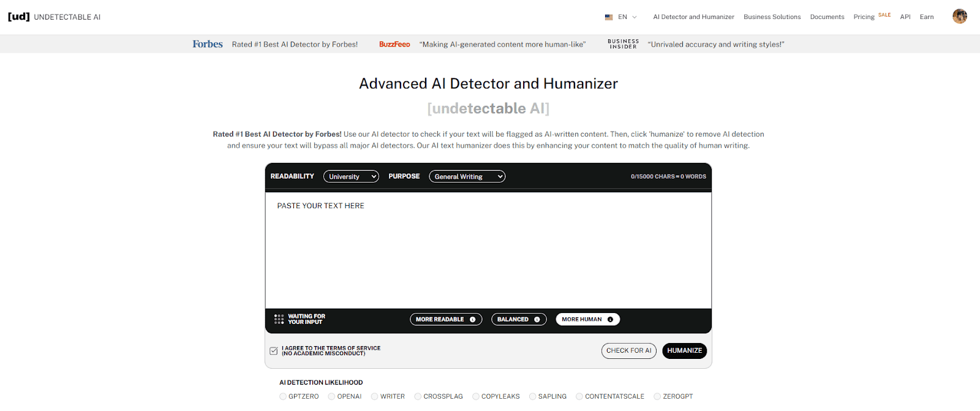Open the Business Solutions menu item

coord(772,17)
